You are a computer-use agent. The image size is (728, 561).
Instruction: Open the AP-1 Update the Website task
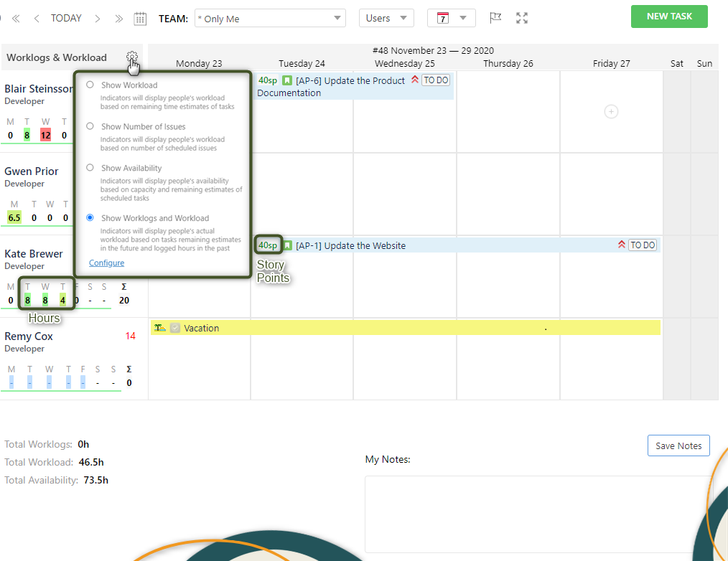tap(457, 245)
